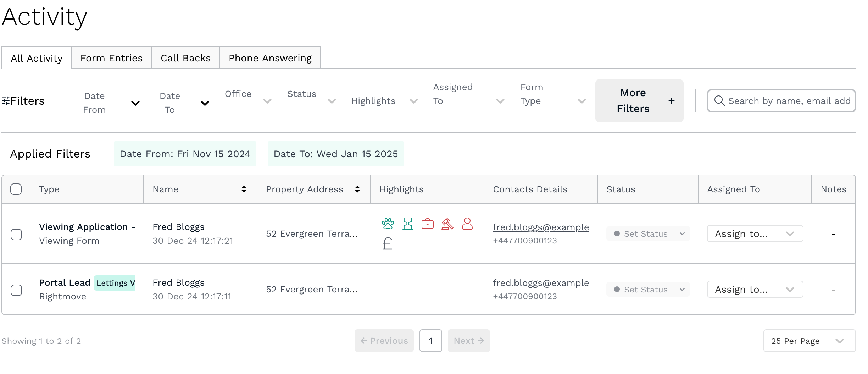The image size is (868, 374).
Task: Open Assign to dropdown for Portal Lead row
Action: pos(755,290)
